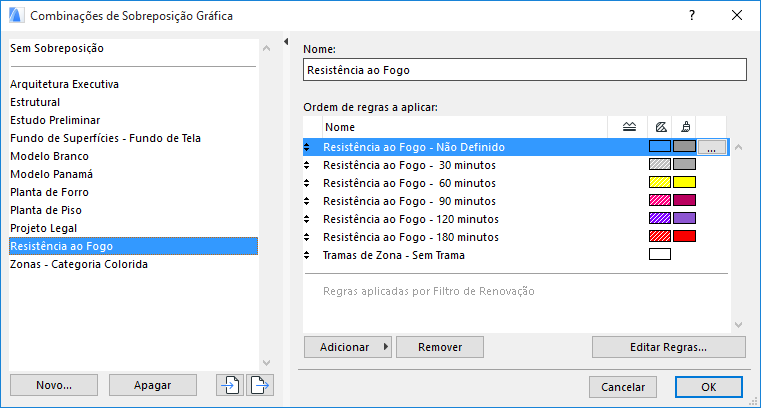This screenshot has height=408, width=761.
Task: Click the red fill swatch of 180 minutos
Action: tap(660, 237)
